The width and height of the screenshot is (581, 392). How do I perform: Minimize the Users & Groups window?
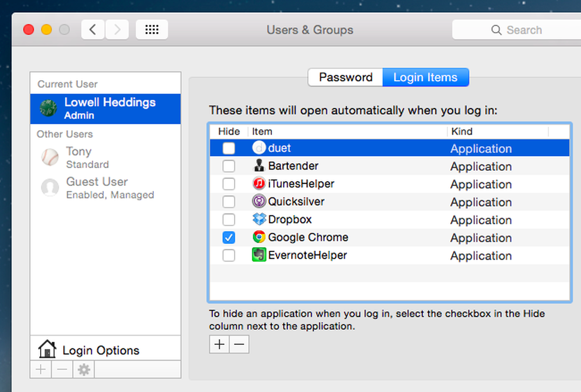[46, 30]
